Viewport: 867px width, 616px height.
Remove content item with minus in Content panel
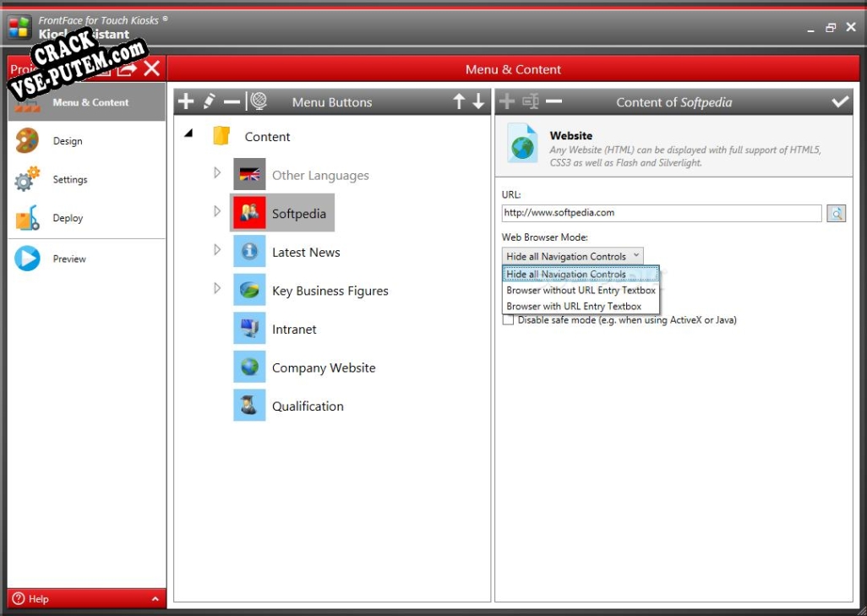(553, 101)
